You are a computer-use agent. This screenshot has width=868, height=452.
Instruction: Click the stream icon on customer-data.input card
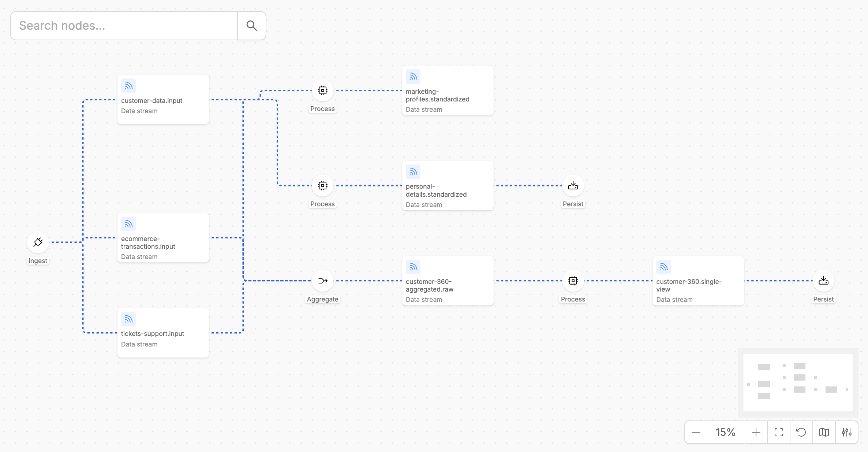tap(128, 86)
